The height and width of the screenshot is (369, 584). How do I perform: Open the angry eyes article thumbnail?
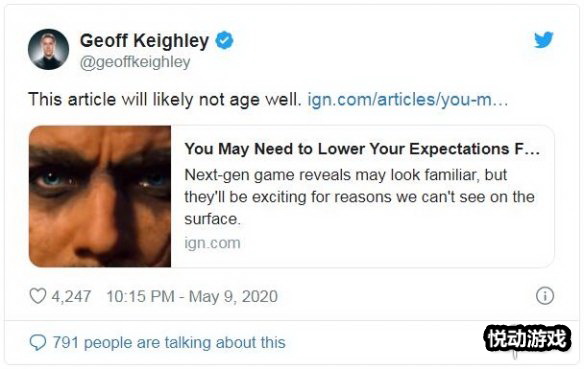tap(100, 196)
